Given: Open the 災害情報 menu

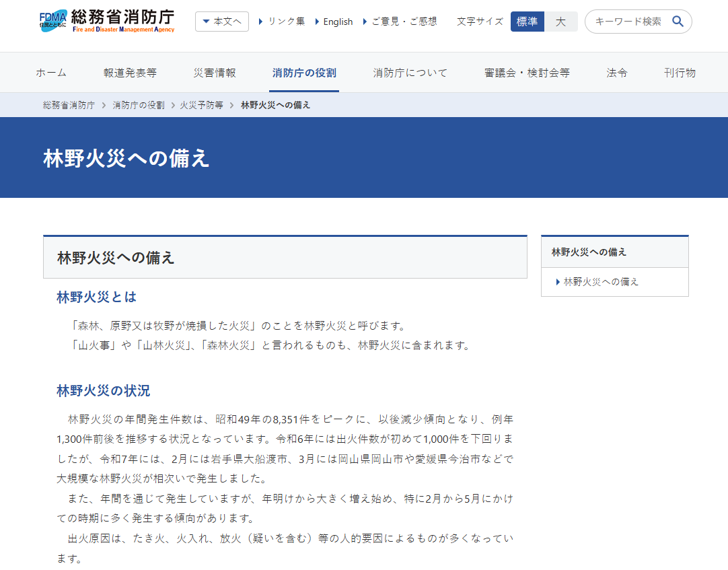Looking at the screenshot, I should coord(215,73).
